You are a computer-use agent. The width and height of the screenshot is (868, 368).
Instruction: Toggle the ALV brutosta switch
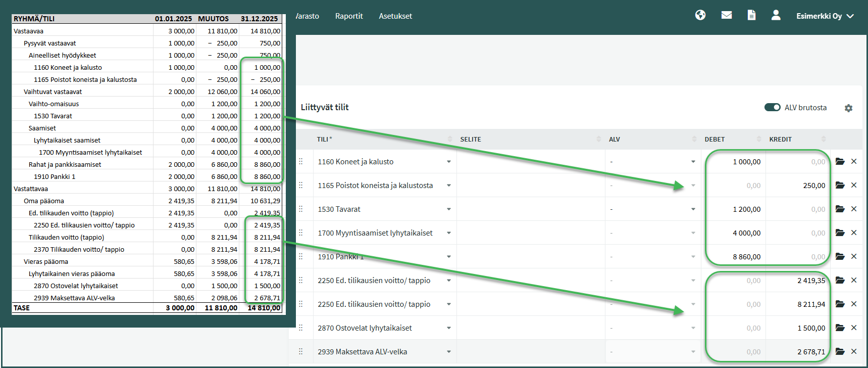coord(772,107)
